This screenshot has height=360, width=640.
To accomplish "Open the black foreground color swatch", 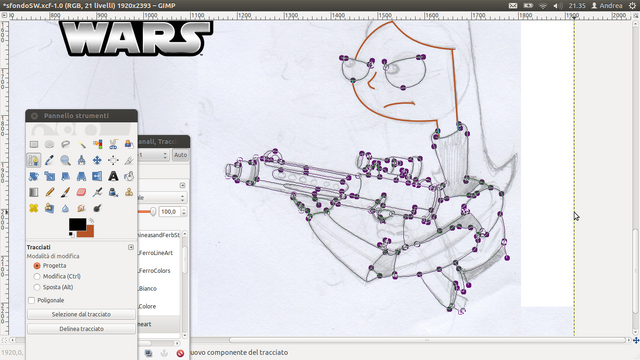I will (x=77, y=224).
